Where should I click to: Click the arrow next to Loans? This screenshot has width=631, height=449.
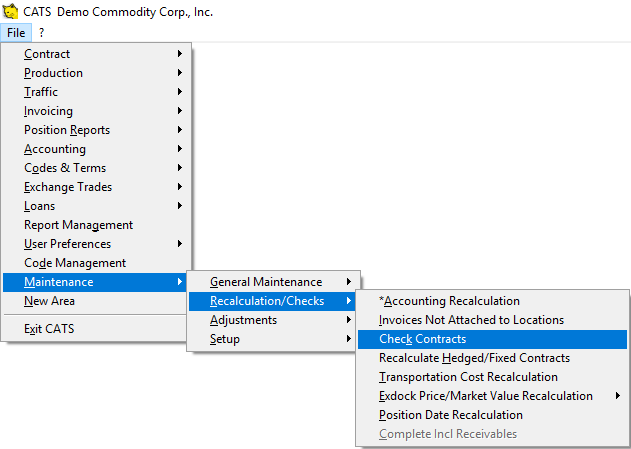click(180, 206)
